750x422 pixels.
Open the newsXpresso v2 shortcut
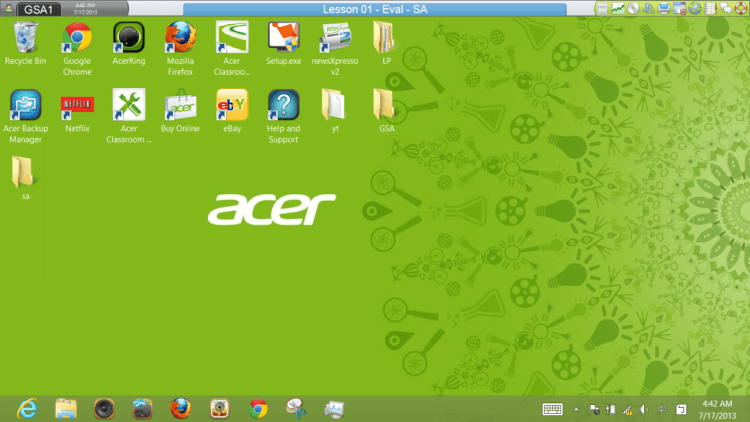pos(335,49)
